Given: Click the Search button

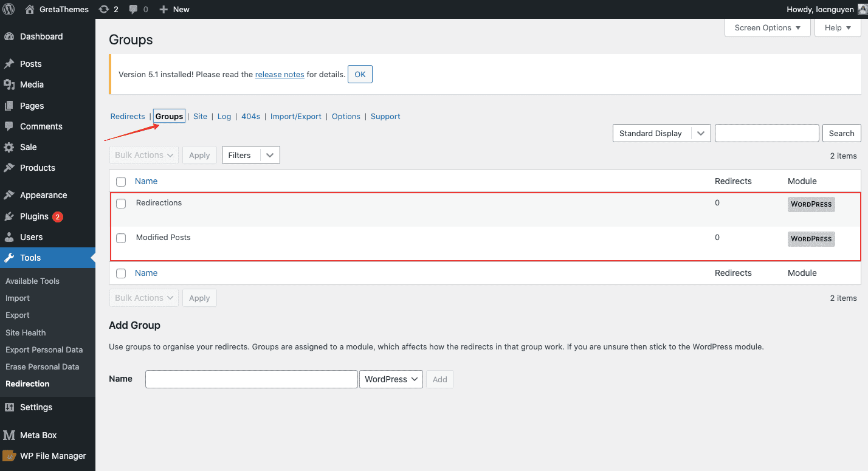Looking at the screenshot, I should tap(842, 134).
